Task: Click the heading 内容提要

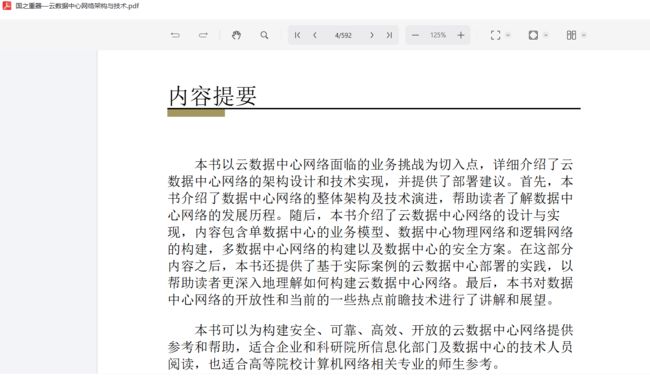Action: tap(212, 96)
